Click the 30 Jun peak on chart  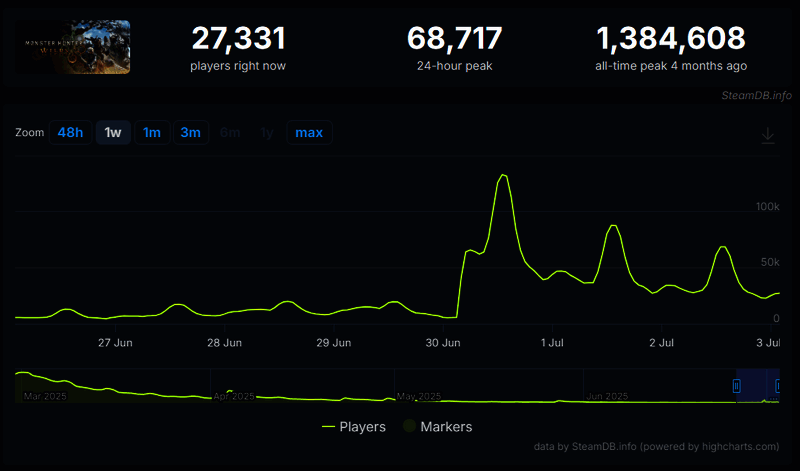coord(504,176)
